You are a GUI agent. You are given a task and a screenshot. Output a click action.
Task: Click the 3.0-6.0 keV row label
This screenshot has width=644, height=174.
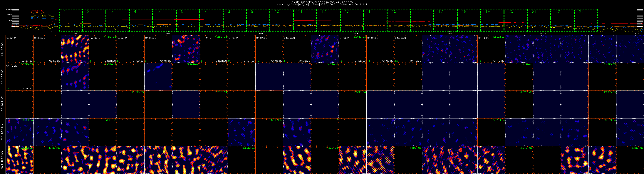click(3, 49)
